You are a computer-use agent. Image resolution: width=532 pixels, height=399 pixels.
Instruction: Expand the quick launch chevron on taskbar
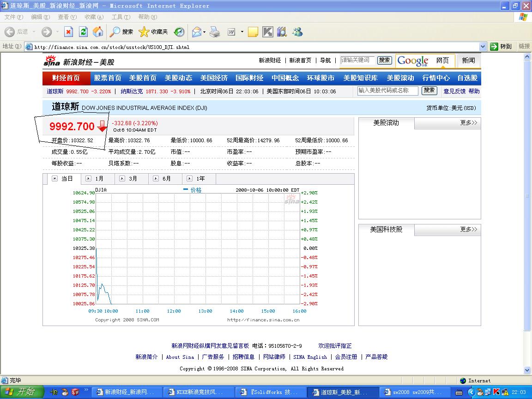(86, 389)
